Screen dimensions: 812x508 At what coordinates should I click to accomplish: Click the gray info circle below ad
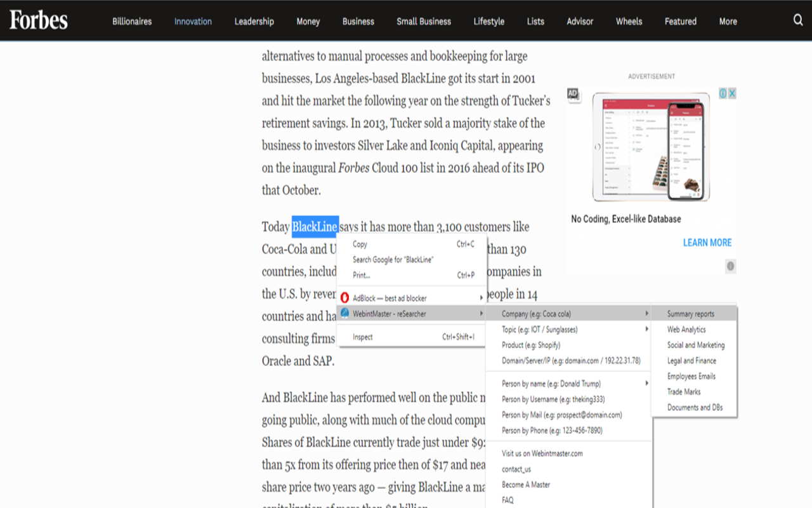point(730,266)
